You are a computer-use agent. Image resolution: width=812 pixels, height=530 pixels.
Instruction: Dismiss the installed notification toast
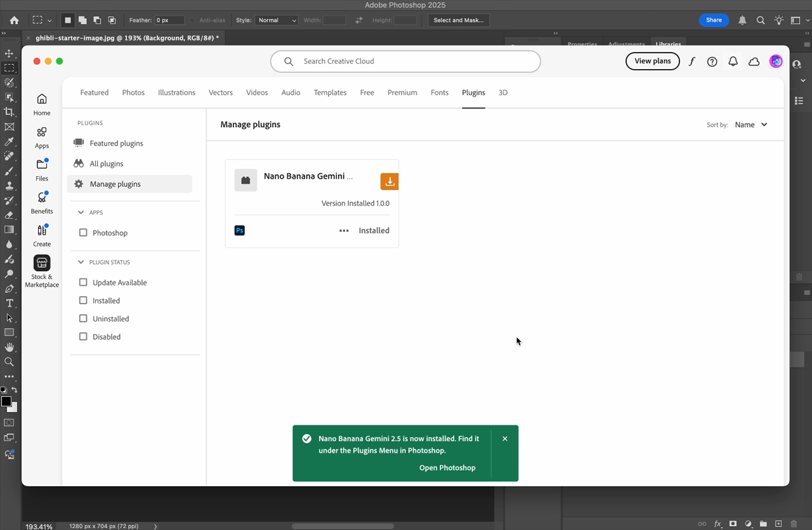(505, 439)
